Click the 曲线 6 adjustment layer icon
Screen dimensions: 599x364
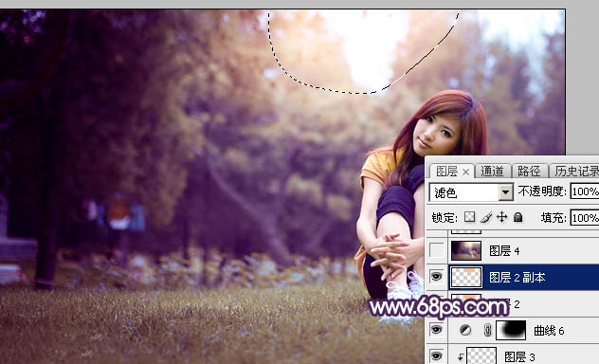click(x=465, y=330)
